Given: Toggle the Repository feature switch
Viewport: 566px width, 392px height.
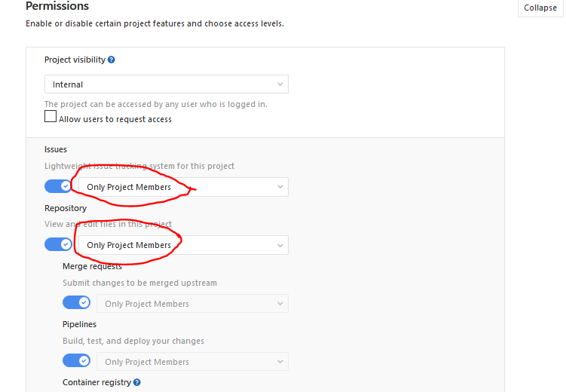Looking at the screenshot, I should pos(58,244).
